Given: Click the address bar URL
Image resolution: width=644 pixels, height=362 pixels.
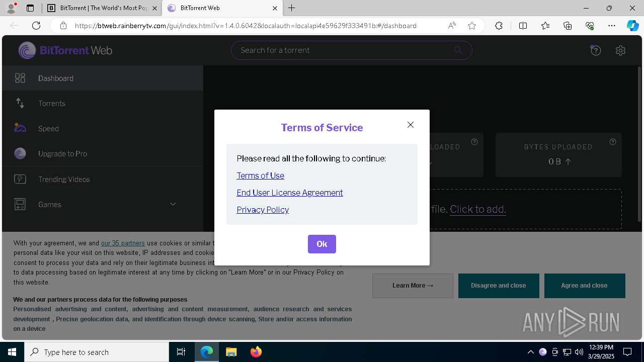Looking at the screenshot, I should pyautogui.click(x=246, y=26).
